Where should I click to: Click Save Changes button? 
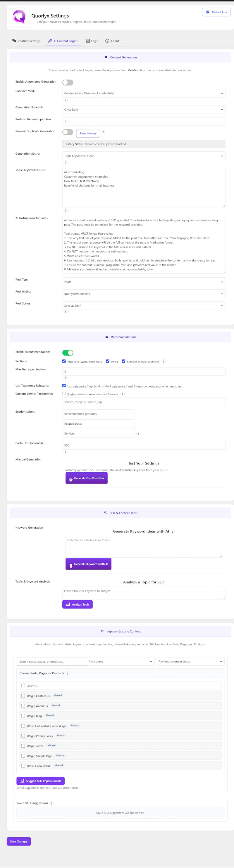[x=19, y=841]
